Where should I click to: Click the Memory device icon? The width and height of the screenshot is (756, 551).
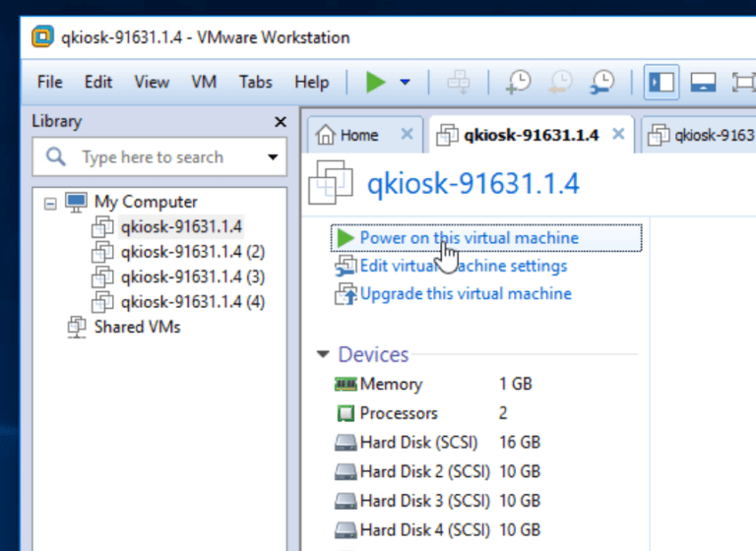(x=345, y=384)
